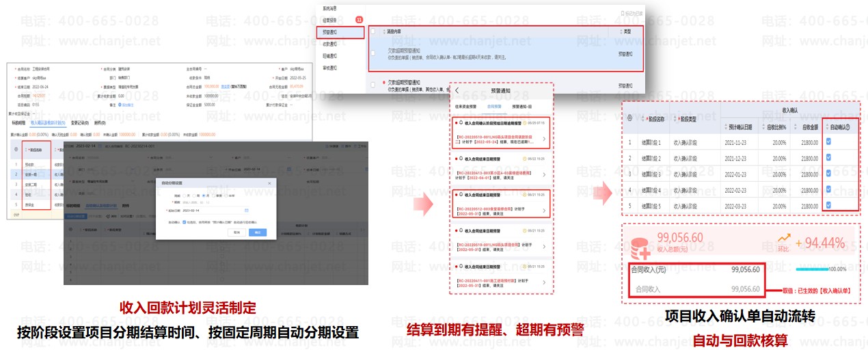868x350 pixels.
Task: Close the 自动分期设置 dialog
Action: point(269,183)
